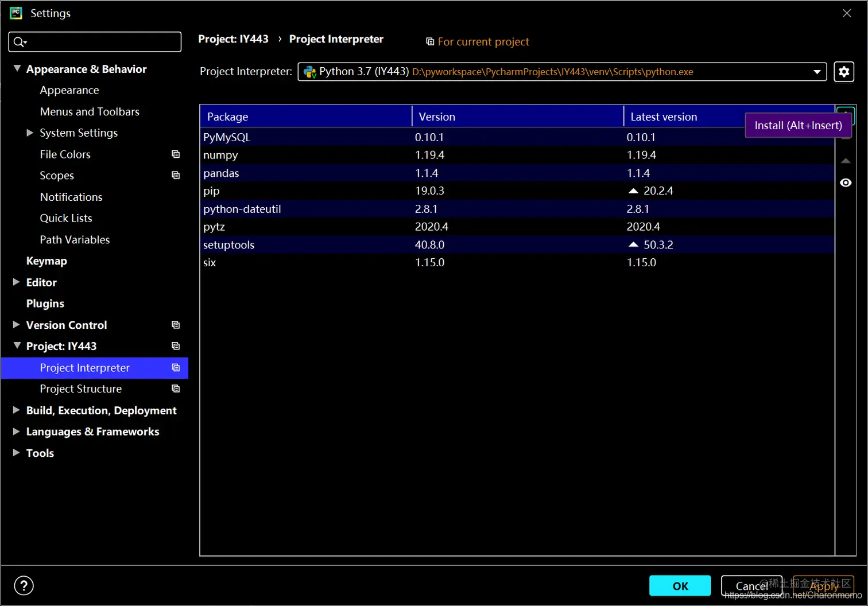The width and height of the screenshot is (868, 606).
Task: Collapse the Appearance & Behavior section
Action: (x=17, y=68)
